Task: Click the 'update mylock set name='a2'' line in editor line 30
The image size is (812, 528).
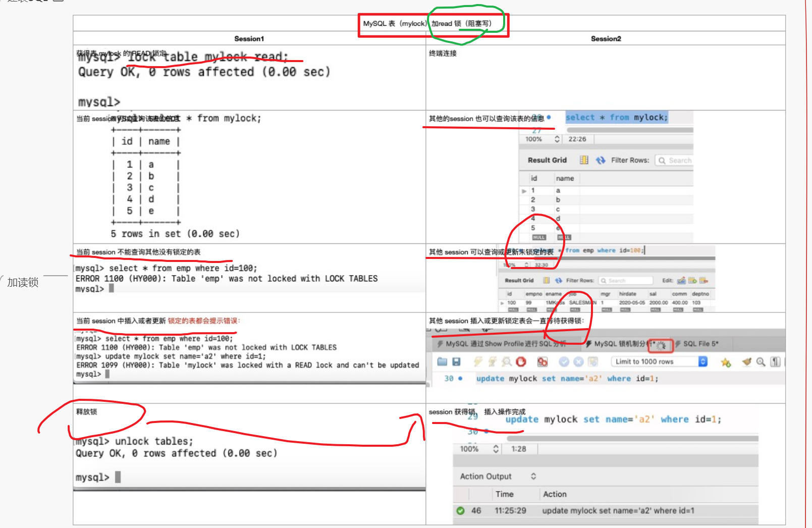Action: pyautogui.click(x=567, y=379)
